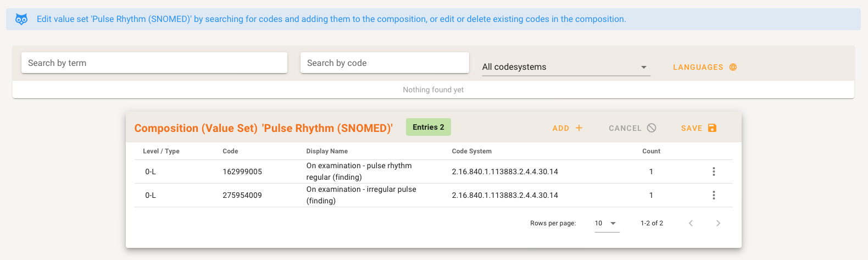
Task: Open the three-dot menu for code 162999005
Action: [x=714, y=172]
